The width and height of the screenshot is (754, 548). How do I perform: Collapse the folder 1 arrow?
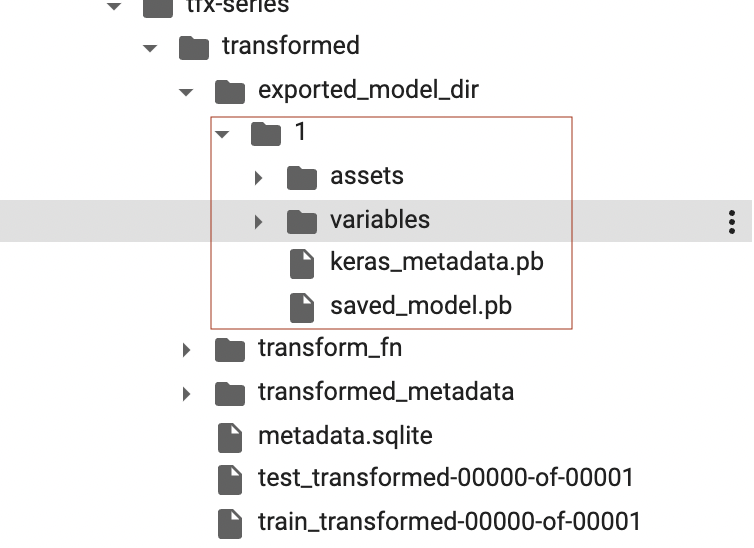click(x=222, y=133)
